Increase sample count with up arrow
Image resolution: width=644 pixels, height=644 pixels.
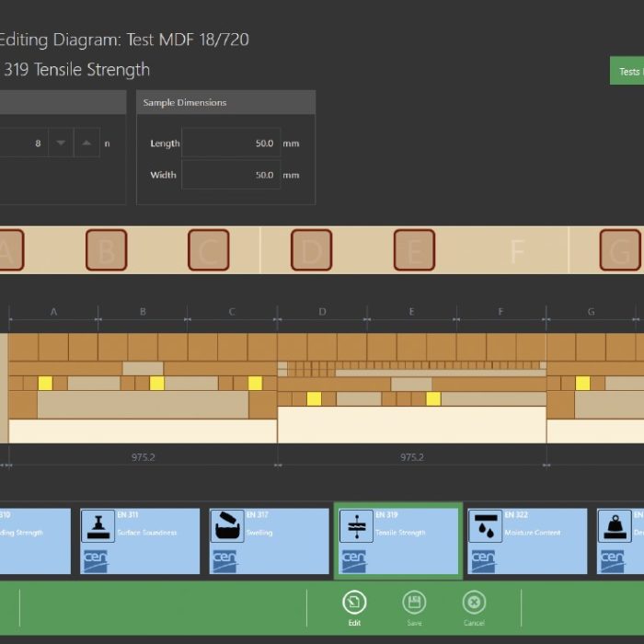pos(86,144)
